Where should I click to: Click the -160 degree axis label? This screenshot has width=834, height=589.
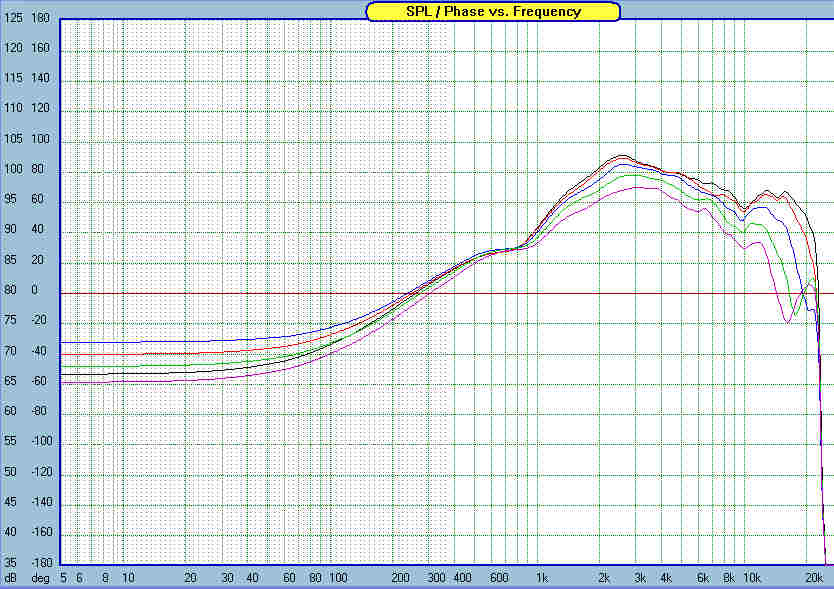click(x=42, y=533)
